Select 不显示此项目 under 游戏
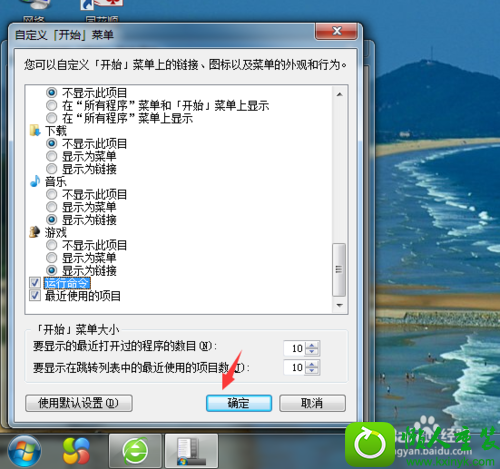Screen dimensions: 500x469 51,245
